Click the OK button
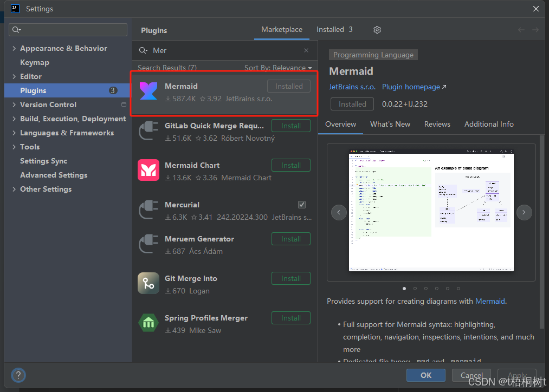549x392 pixels. tap(426, 376)
